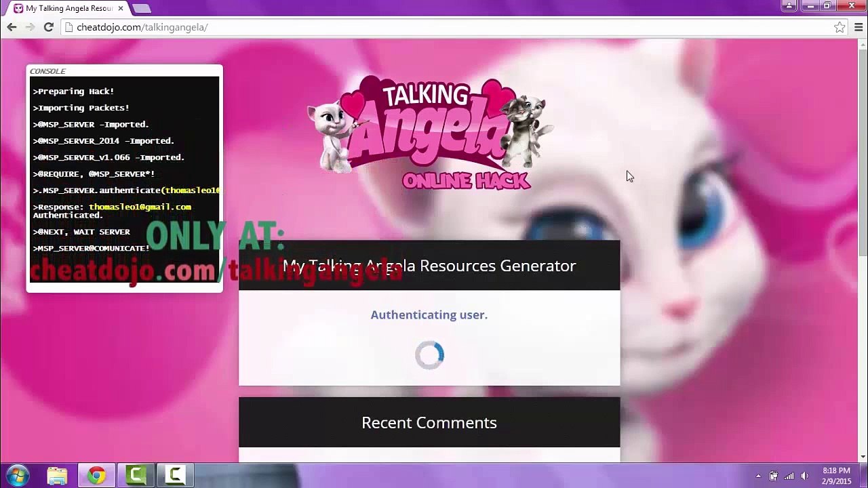868x488 pixels.
Task: Open the Chrome hamburger menu
Action: tap(858, 27)
